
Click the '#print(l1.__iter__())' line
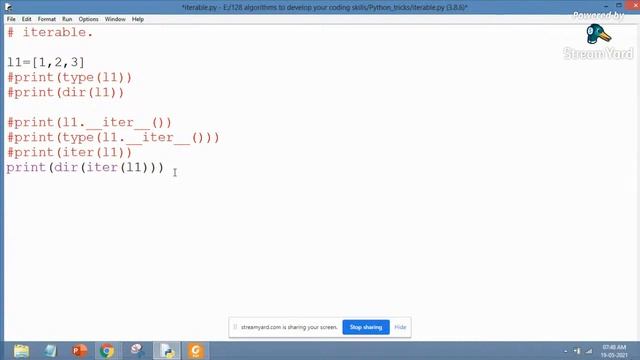(x=89, y=122)
